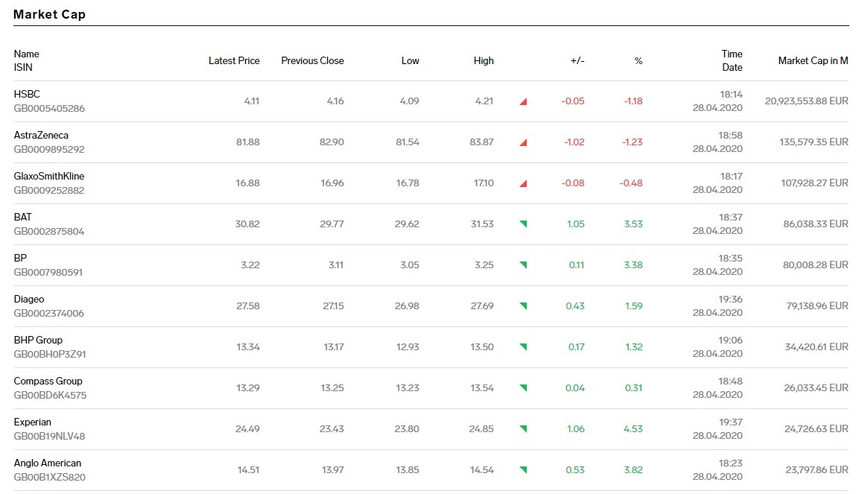868x494 pixels.
Task: Click Anglo American green trend triangle
Action: click(523, 470)
